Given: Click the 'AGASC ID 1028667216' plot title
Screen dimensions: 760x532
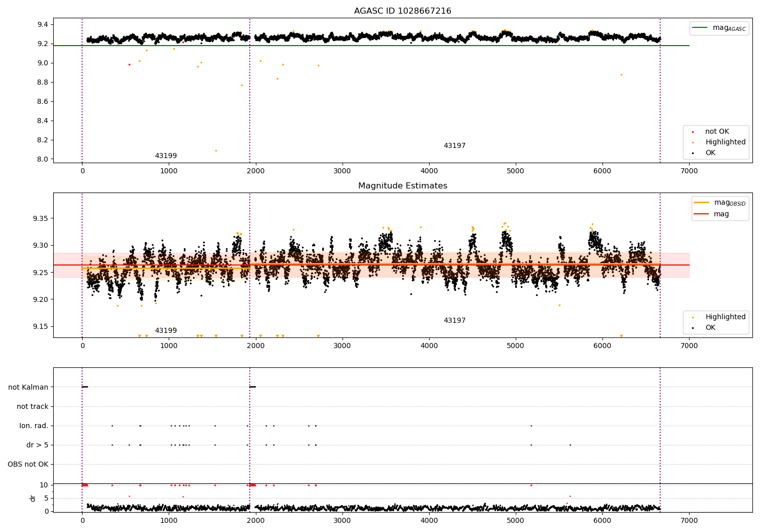Looking at the screenshot, I should pyautogui.click(x=402, y=11).
